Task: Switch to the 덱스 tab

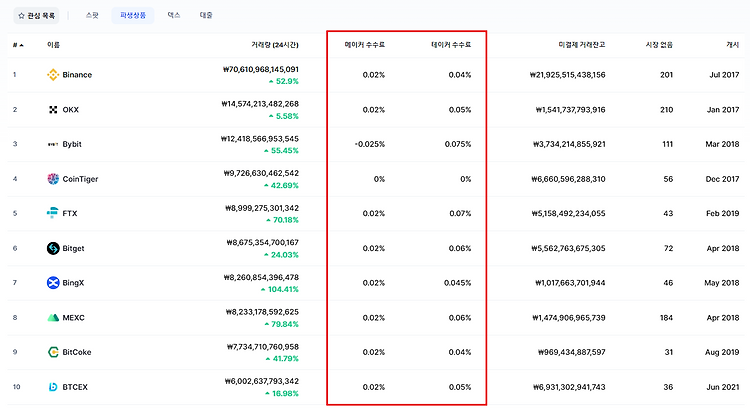Action: pyautogui.click(x=174, y=15)
